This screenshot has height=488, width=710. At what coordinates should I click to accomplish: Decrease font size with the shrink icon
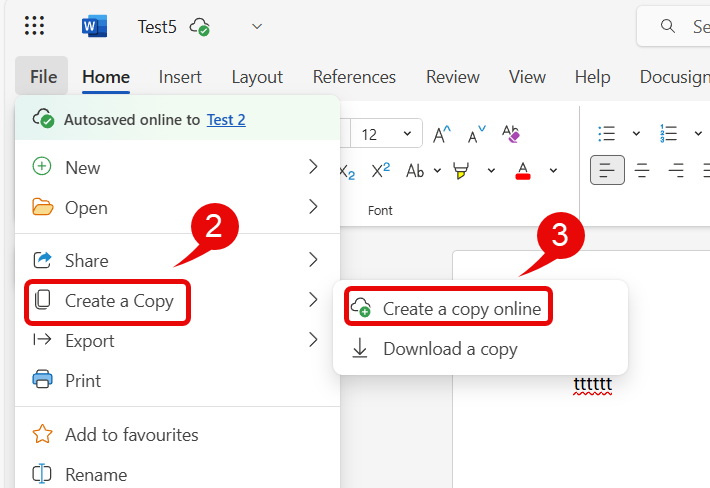tap(475, 134)
